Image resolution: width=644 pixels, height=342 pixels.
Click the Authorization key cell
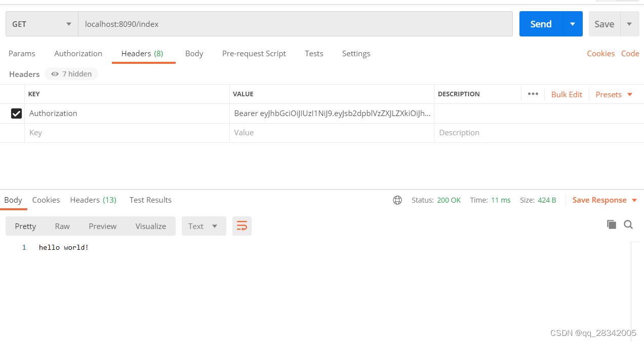click(127, 113)
